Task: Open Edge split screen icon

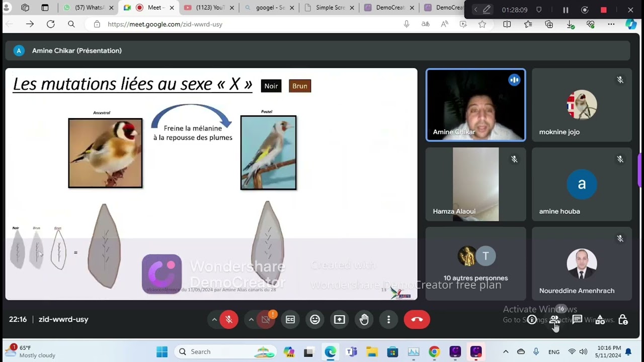Action: click(x=507, y=24)
